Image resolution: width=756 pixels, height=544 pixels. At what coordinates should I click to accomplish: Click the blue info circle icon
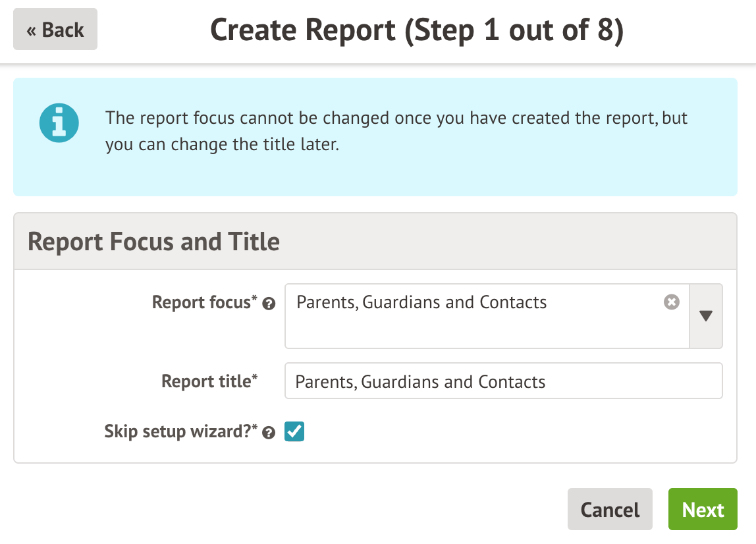[x=59, y=122]
